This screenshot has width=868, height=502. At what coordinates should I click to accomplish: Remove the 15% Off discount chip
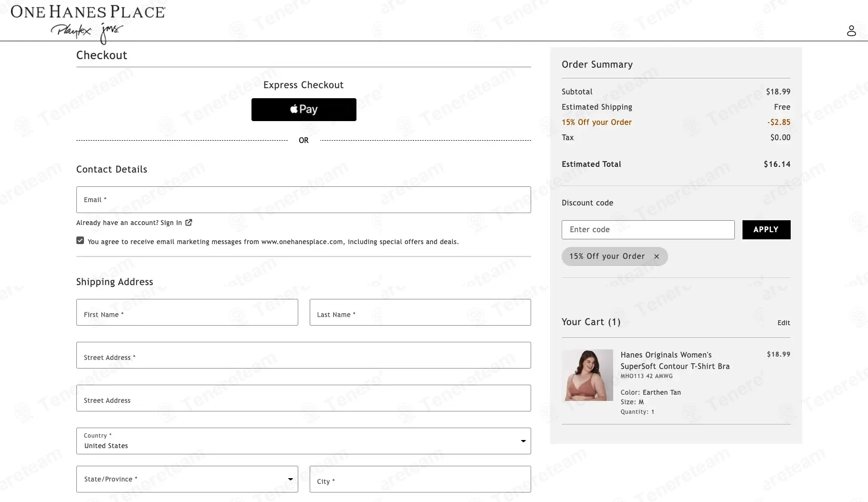click(x=657, y=256)
